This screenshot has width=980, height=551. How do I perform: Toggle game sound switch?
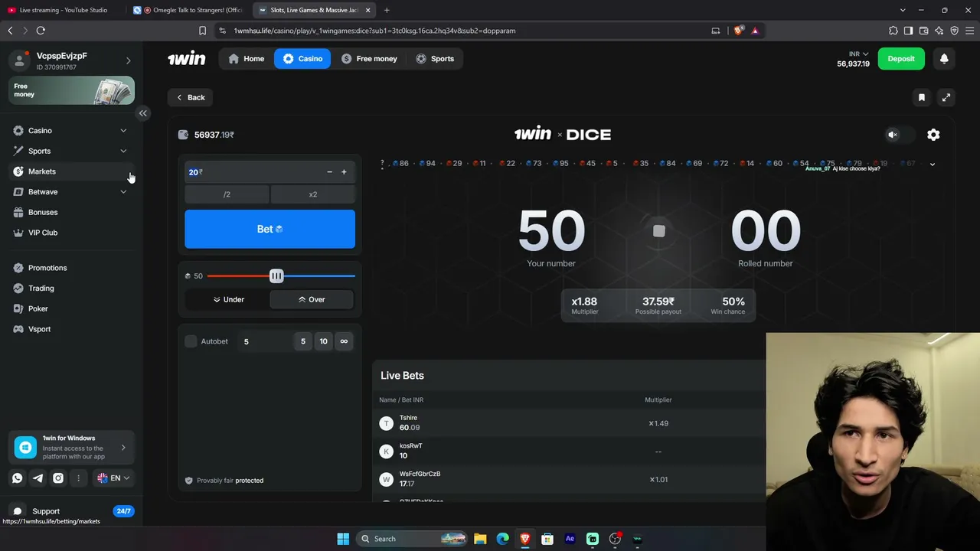point(899,135)
